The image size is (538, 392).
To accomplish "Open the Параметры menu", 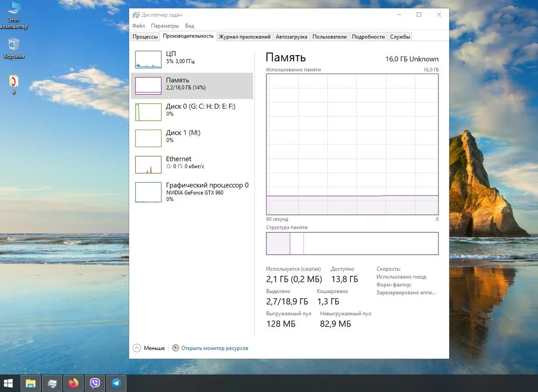I will [165, 26].
